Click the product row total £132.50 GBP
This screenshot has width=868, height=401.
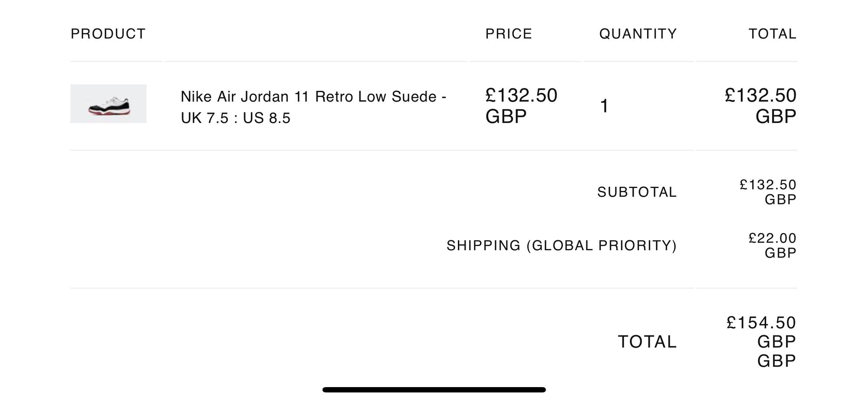tap(761, 106)
